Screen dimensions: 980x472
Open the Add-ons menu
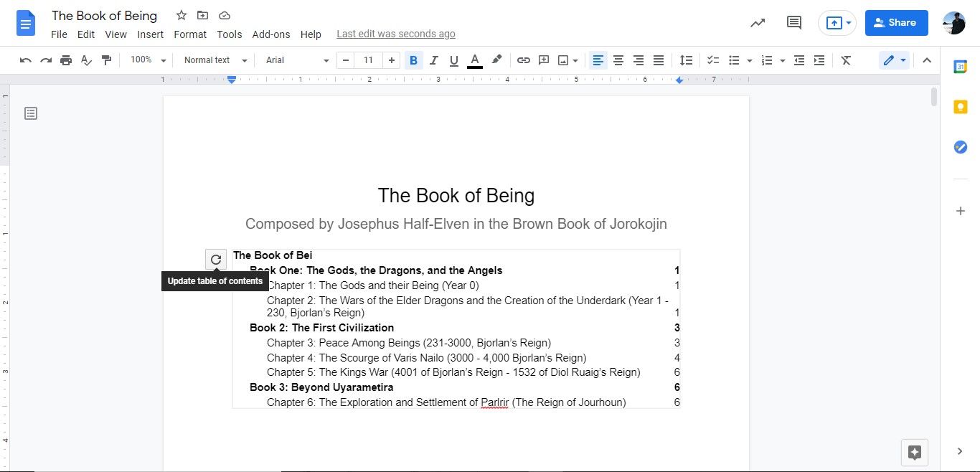pos(271,34)
